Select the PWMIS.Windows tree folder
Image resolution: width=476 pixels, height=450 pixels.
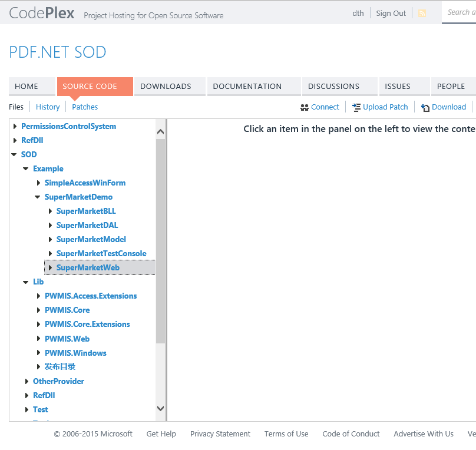[75, 353]
